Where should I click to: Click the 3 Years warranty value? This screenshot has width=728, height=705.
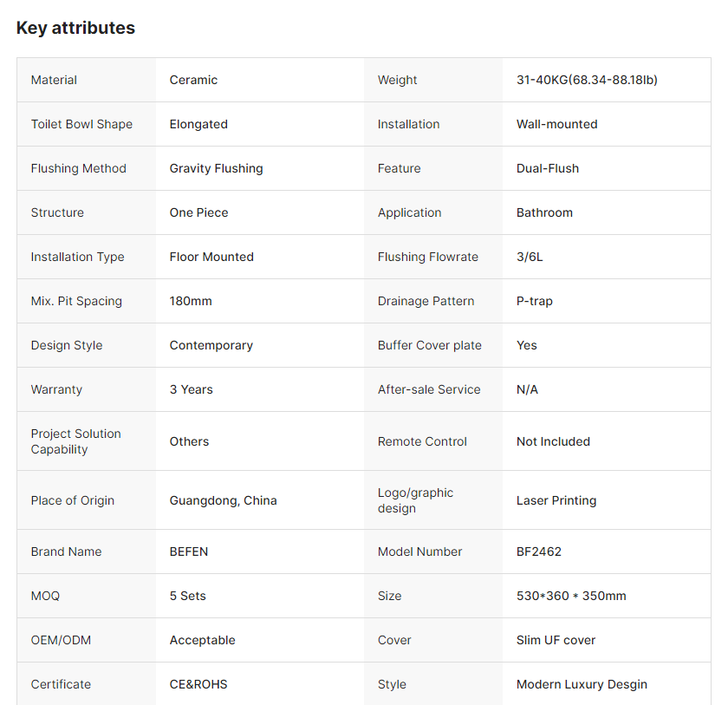[191, 389]
